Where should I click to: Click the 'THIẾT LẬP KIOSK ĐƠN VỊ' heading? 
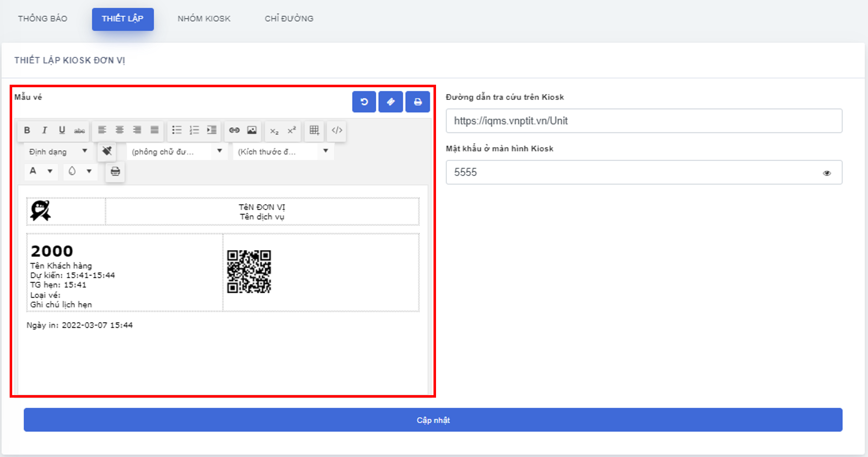coord(70,60)
